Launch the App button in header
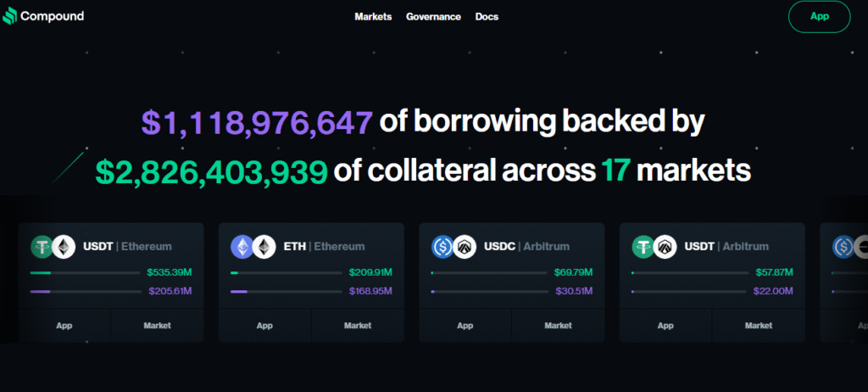 (820, 17)
